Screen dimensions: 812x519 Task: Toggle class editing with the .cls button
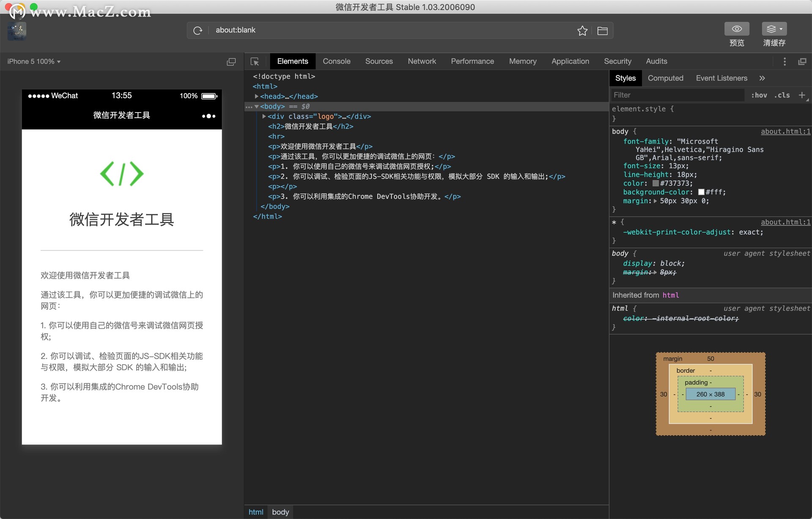pos(782,95)
